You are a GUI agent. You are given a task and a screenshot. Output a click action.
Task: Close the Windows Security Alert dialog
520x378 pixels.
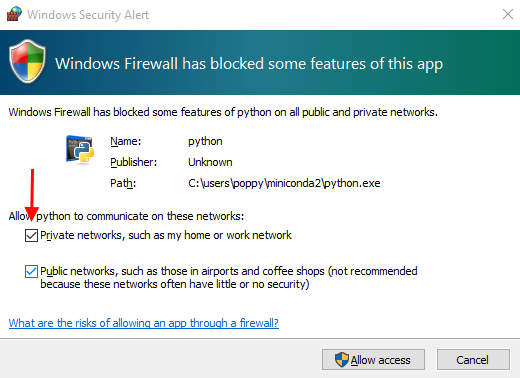[508, 14]
